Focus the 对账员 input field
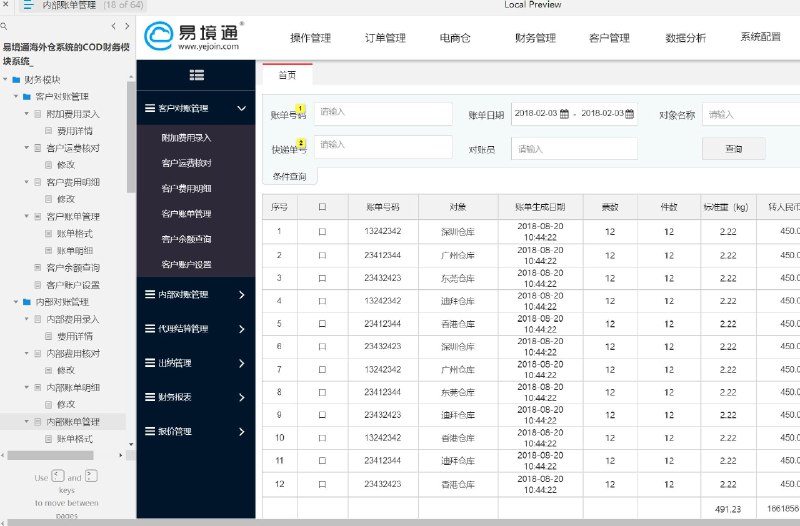The height and width of the screenshot is (526, 800). [x=574, y=148]
